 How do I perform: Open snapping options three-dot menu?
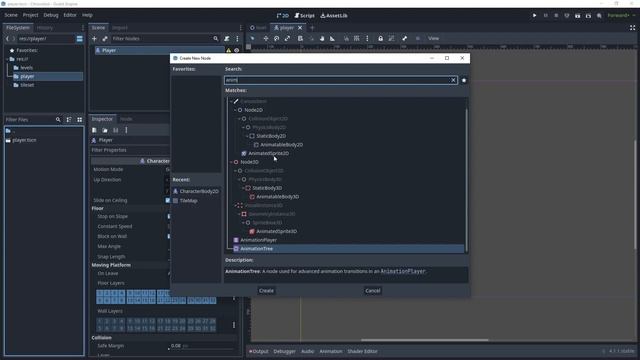(367, 38)
